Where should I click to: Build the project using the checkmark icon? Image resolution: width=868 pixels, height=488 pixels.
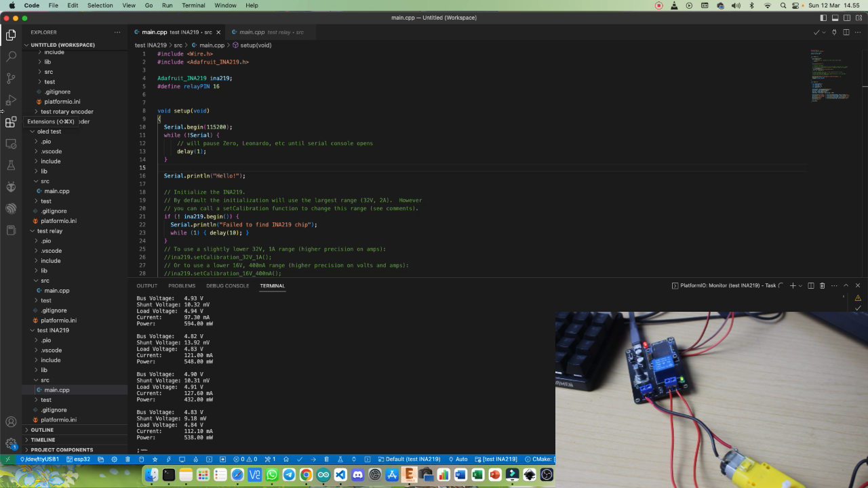coord(300,460)
